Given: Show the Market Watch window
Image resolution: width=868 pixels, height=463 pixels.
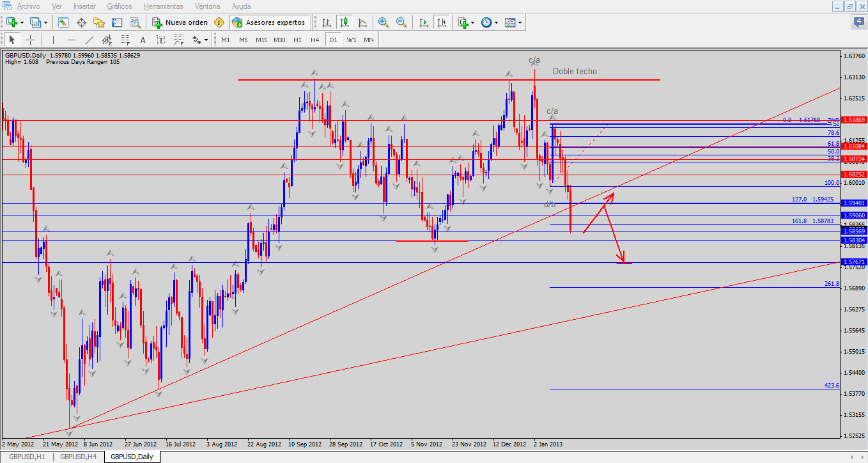Looking at the screenshot, I should [63, 22].
